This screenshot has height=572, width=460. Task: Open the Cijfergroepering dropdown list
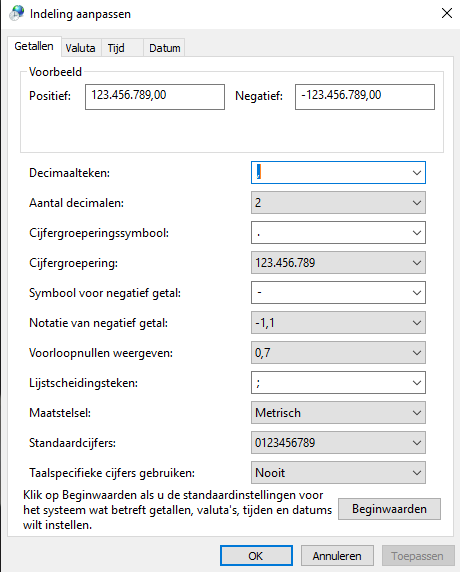pos(338,263)
